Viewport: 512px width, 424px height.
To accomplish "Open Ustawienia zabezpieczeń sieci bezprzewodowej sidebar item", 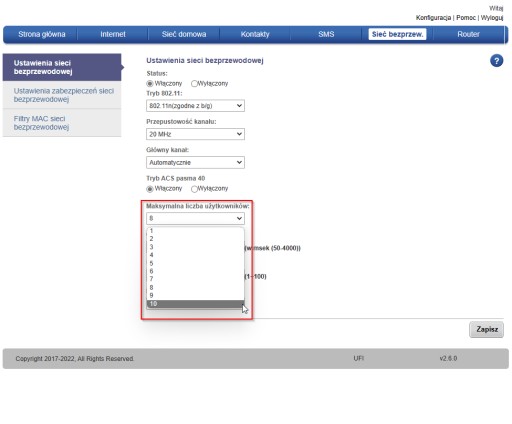I will coord(62,95).
